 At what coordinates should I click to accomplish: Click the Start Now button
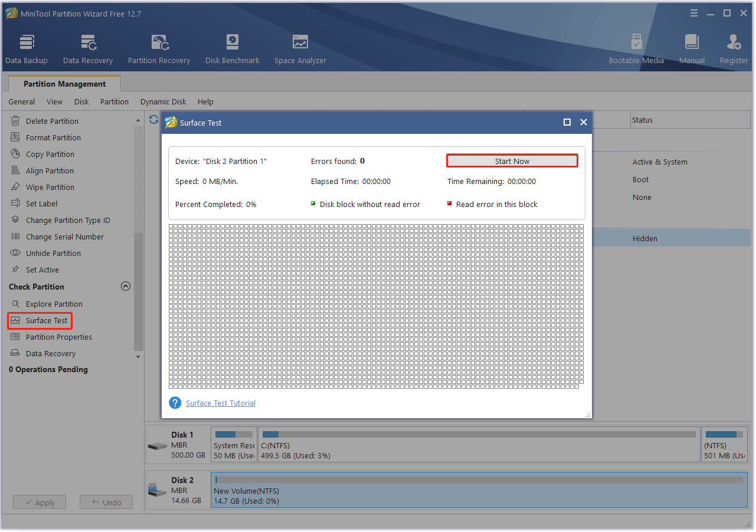point(512,161)
